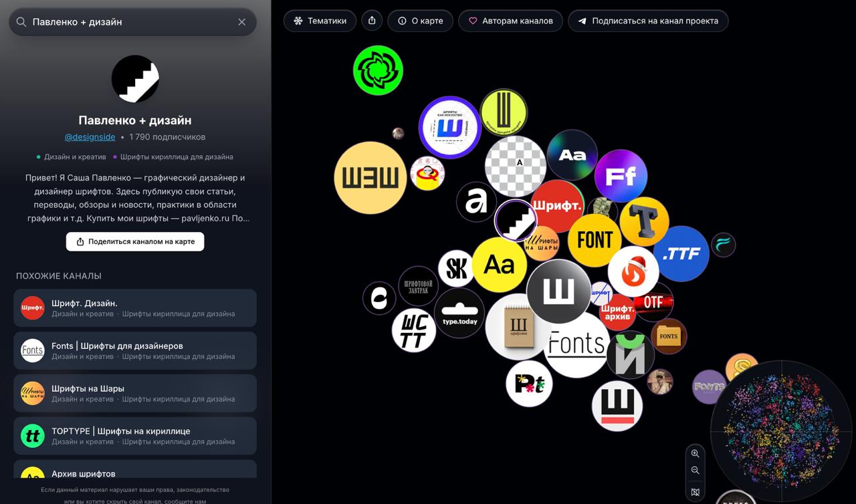856x504 pixels.
Task: Select Шрифты на Шары in list
Action: [x=135, y=394]
